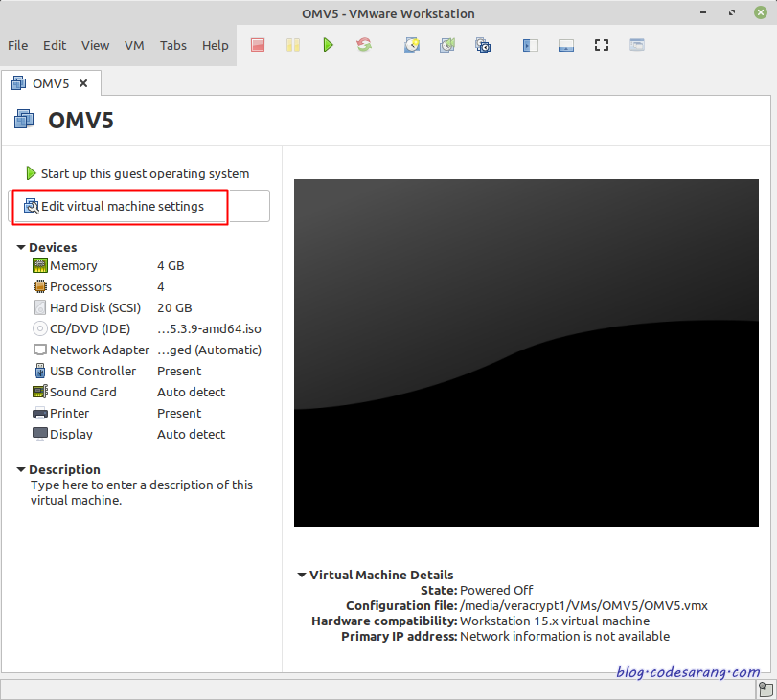Click 'Workstation 15.x virtual machine' text
This screenshot has width=777, height=700.
click(x=555, y=621)
